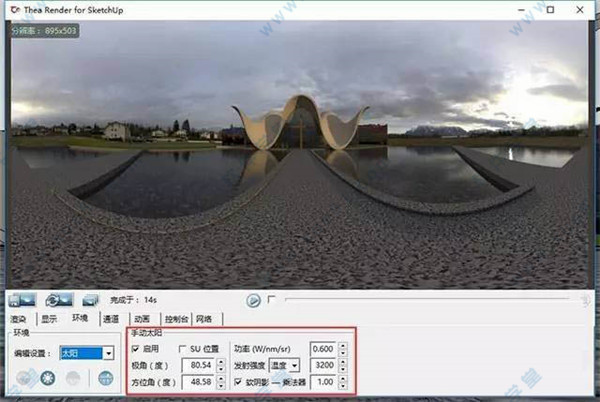Click the 分辨率 895x503 overlay label
Image resolution: width=600 pixels, height=402 pixels.
(44, 31)
